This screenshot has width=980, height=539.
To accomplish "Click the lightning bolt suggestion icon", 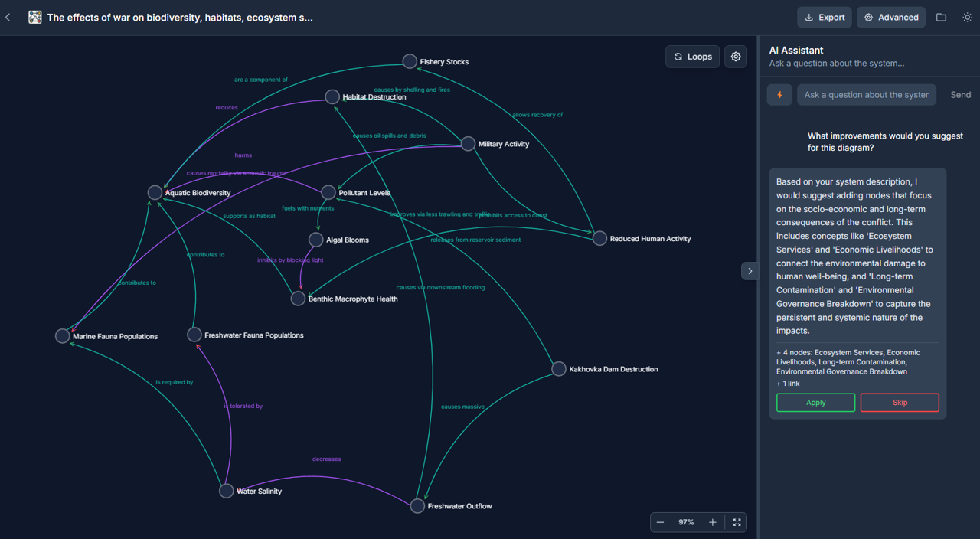I will click(779, 95).
